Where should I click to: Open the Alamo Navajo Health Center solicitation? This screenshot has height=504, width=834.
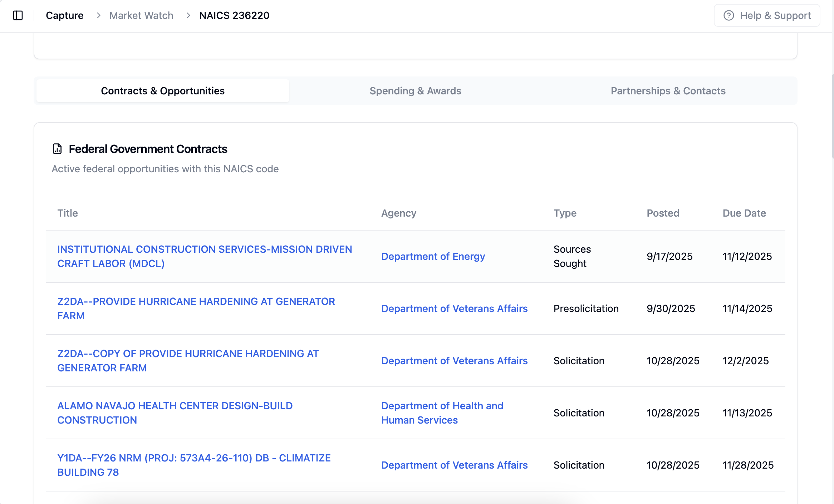click(x=175, y=413)
